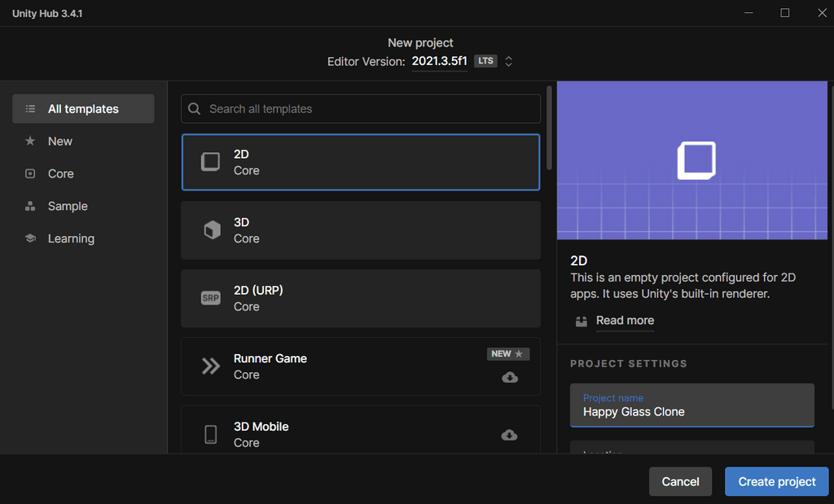Open the Editor Version selector arrows
Image resolution: width=834 pixels, height=504 pixels.
click(508, 61)
